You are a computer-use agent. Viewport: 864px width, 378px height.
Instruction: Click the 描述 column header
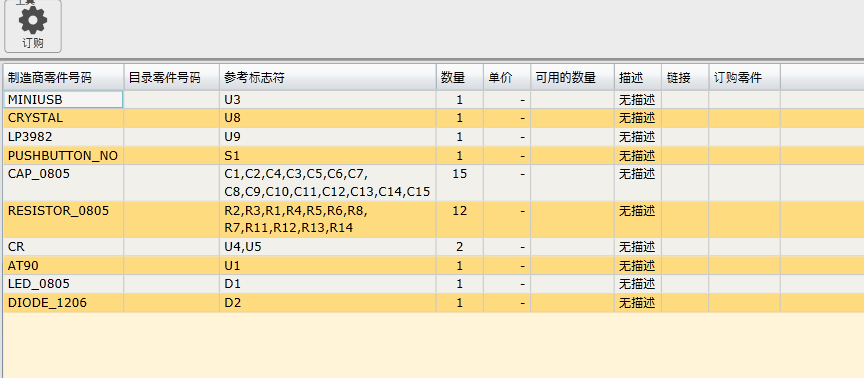(x=638, y=78)
